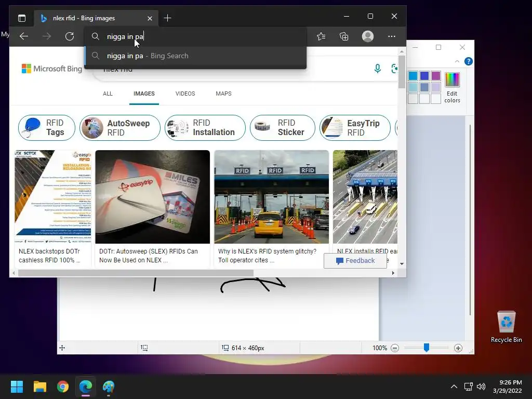Switch to Paint on the taskbar
This screenshot has height=399, width=532.
(x=109, y=387)
